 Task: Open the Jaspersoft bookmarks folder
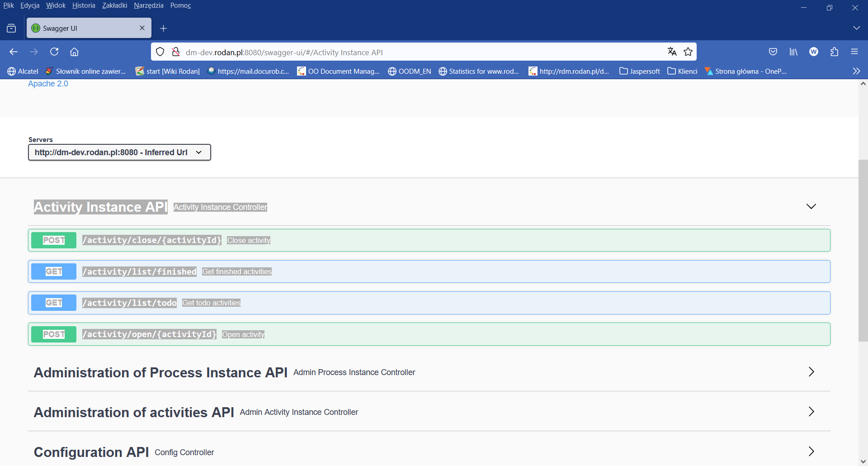(x=639, y=71)
